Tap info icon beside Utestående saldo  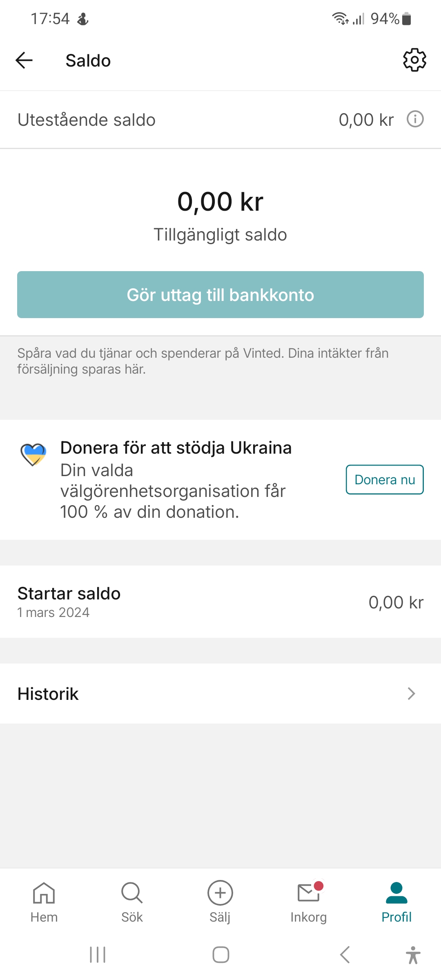click(x=415, y=119)
